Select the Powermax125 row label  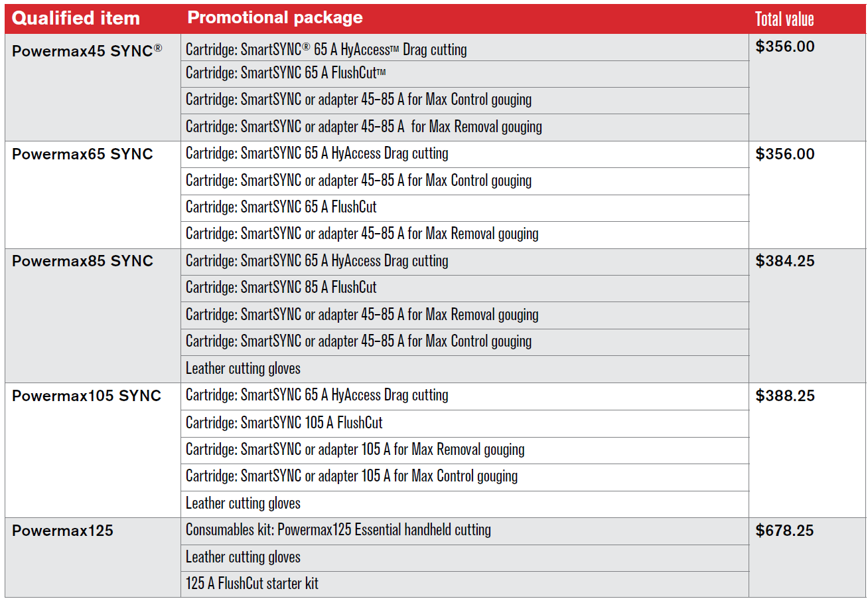click(x=62, y=531)
